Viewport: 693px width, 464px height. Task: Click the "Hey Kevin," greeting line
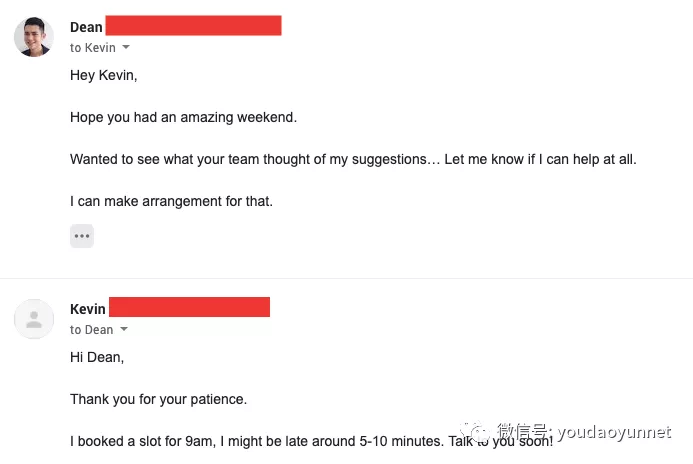[103, 75]
